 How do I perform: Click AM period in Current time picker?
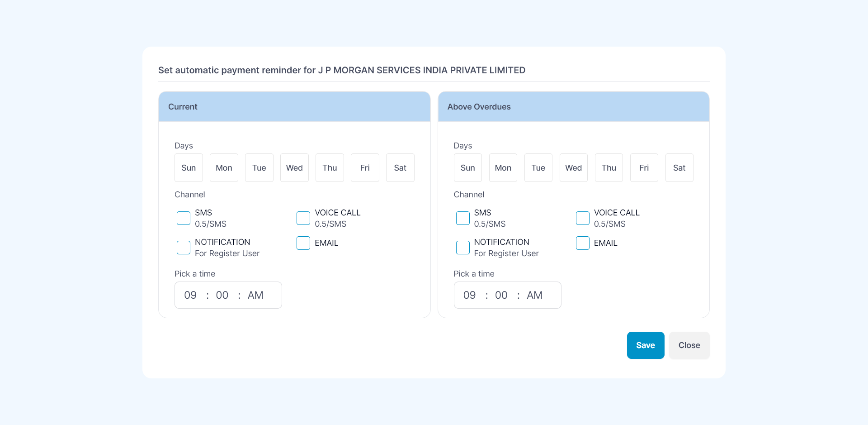pyautogui.click(x=255, y=295)
